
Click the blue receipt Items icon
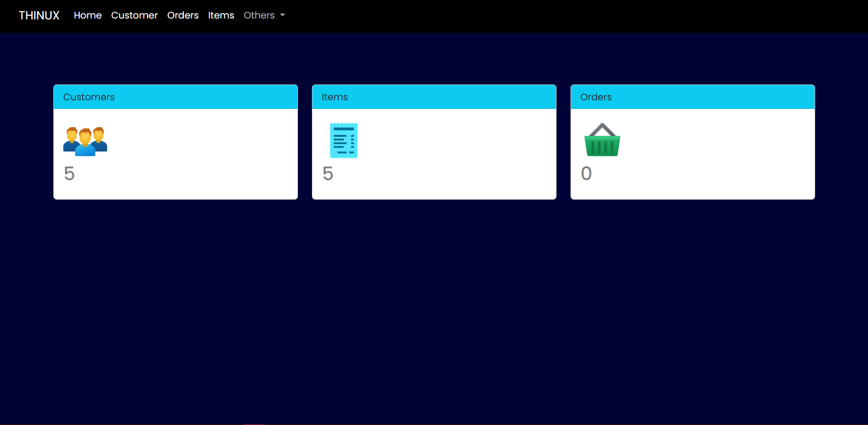click(344, 140)
